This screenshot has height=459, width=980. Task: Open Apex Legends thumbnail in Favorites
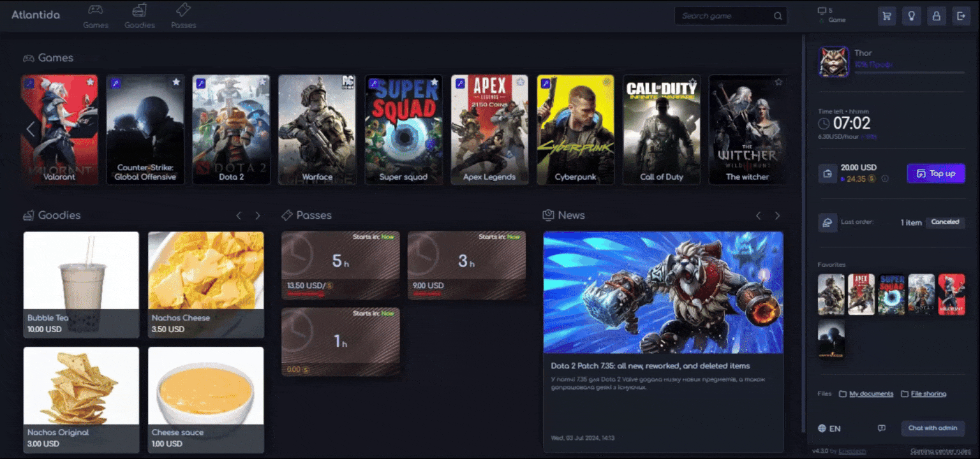pyautogui.click(x=861, y=295)
